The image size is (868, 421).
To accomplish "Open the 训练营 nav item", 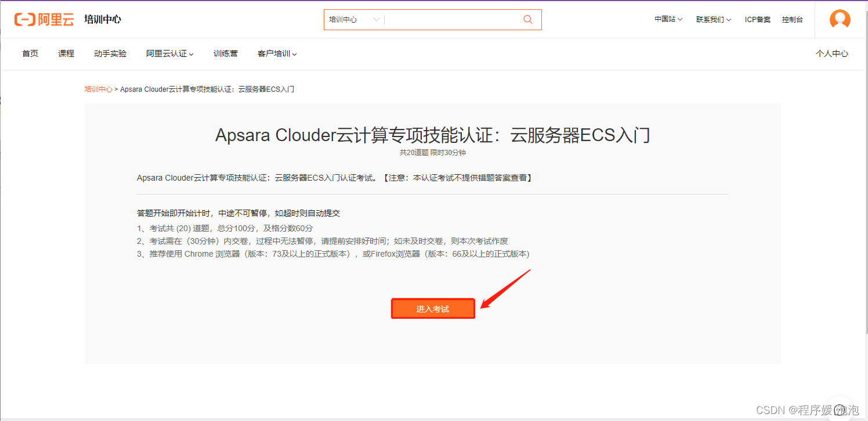I will (x=226, y=53).
